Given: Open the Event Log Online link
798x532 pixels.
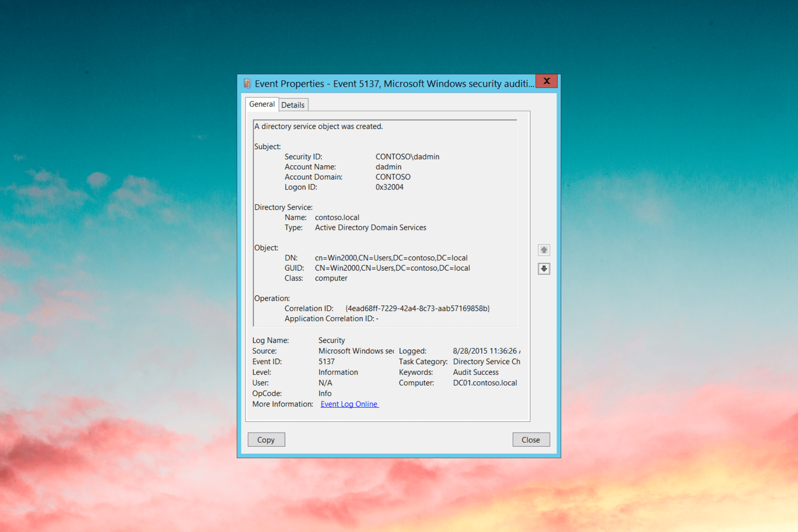Looking at the screenshot, I should [349, 404].
